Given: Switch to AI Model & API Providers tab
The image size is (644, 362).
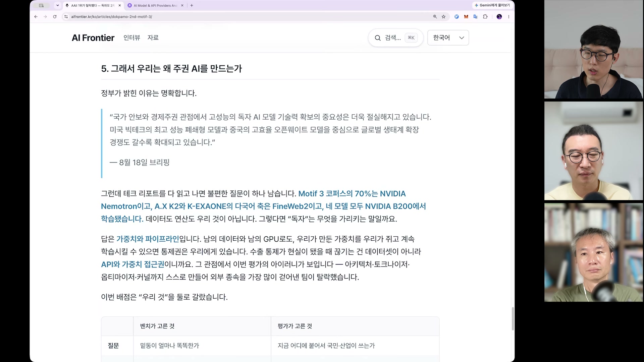Looking at the screenshot, I should coord(155,5).
